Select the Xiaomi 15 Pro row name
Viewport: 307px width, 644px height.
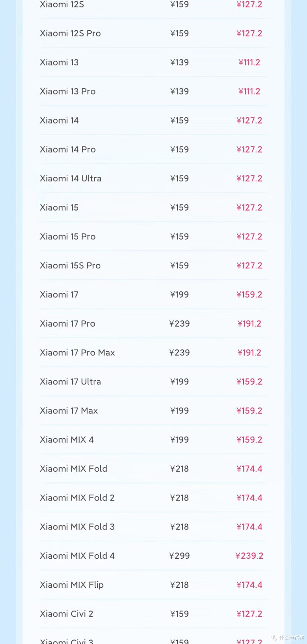pos(68,236)
